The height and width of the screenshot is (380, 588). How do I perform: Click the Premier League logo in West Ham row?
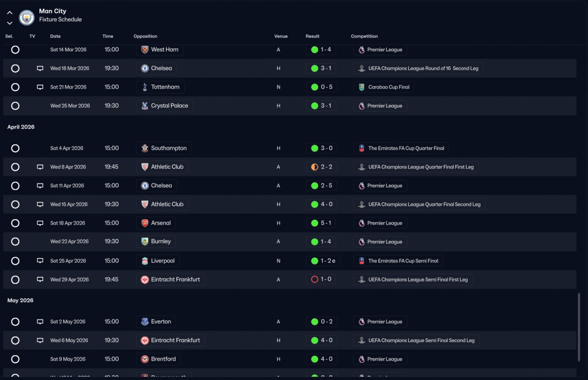point(362,50)
